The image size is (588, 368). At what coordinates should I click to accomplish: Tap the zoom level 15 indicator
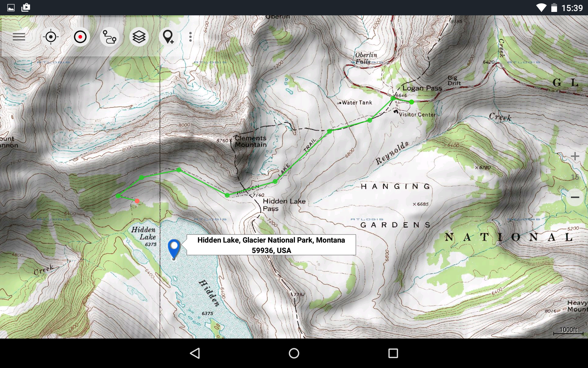[575, 177]
